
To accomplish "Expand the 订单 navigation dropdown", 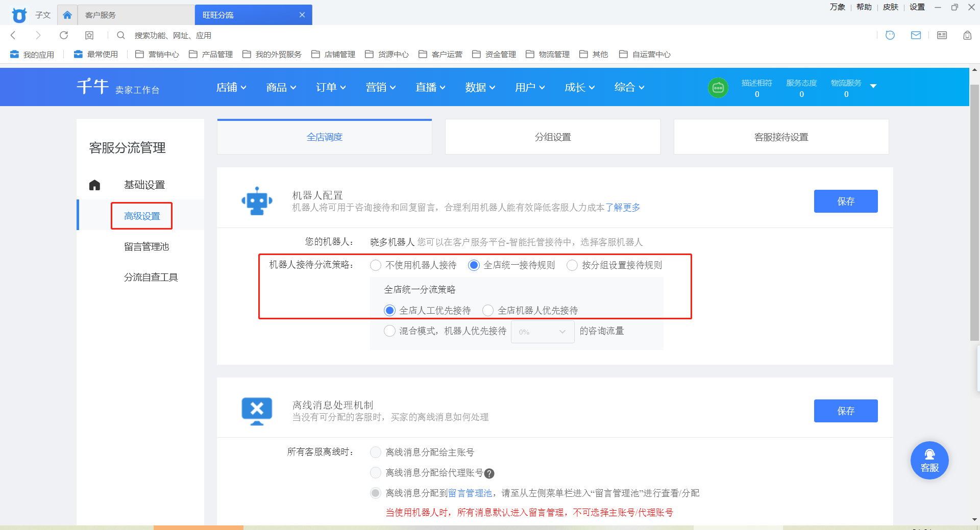I will point(331,87).
